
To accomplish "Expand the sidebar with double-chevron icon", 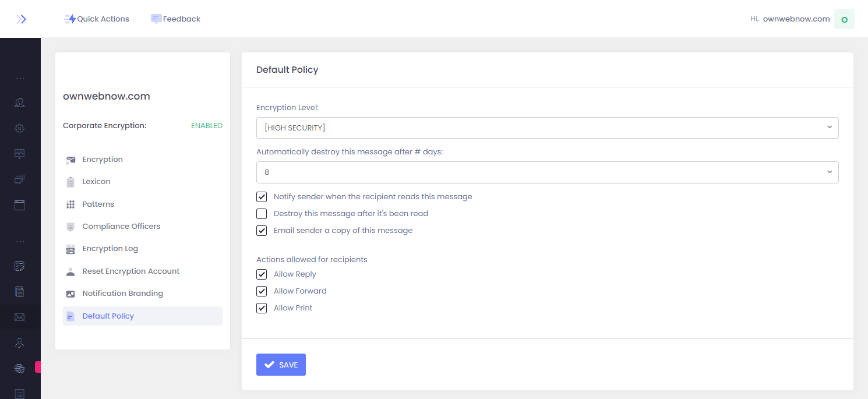I will [x=21, y=19].
